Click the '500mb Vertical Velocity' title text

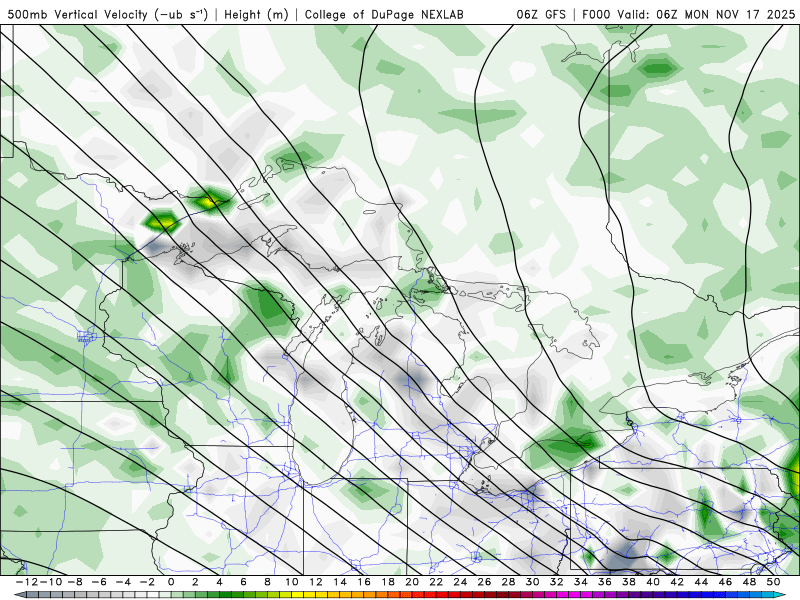[77, 14]
